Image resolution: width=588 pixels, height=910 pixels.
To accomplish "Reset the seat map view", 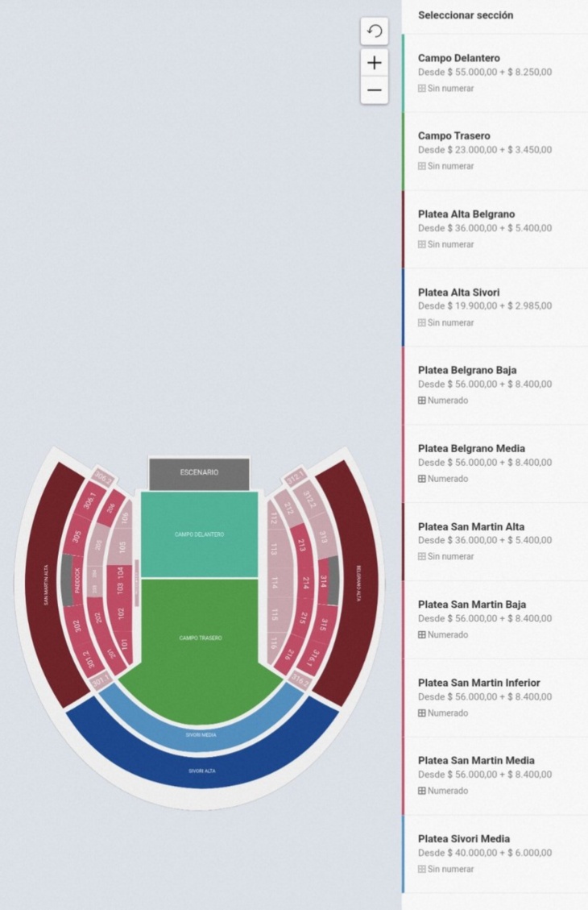I will point(375,31).
